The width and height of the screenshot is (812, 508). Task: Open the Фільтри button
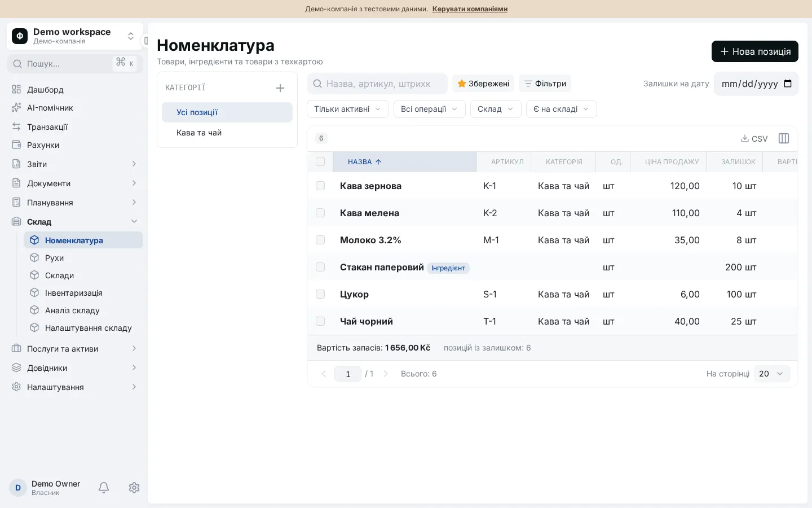[545, 84]
